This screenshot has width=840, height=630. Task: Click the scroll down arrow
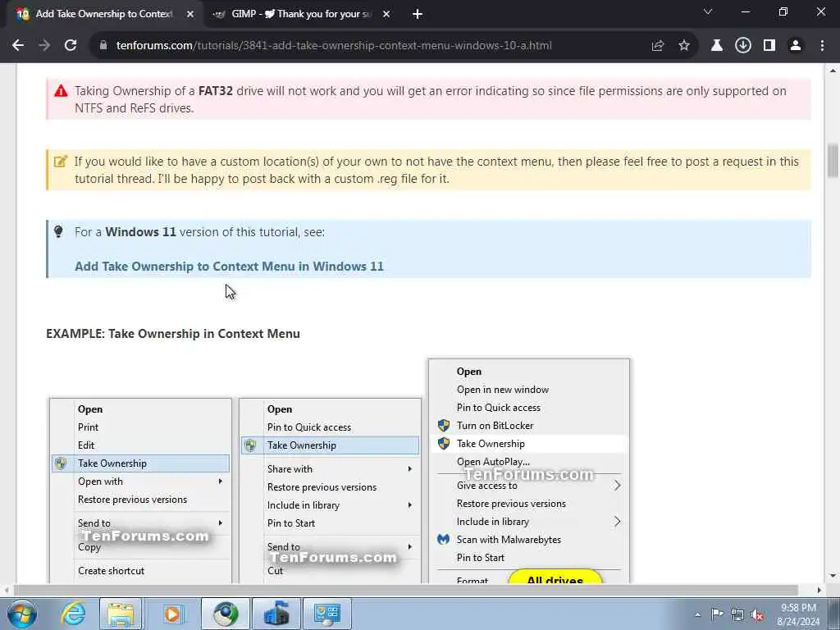(833, 576)
